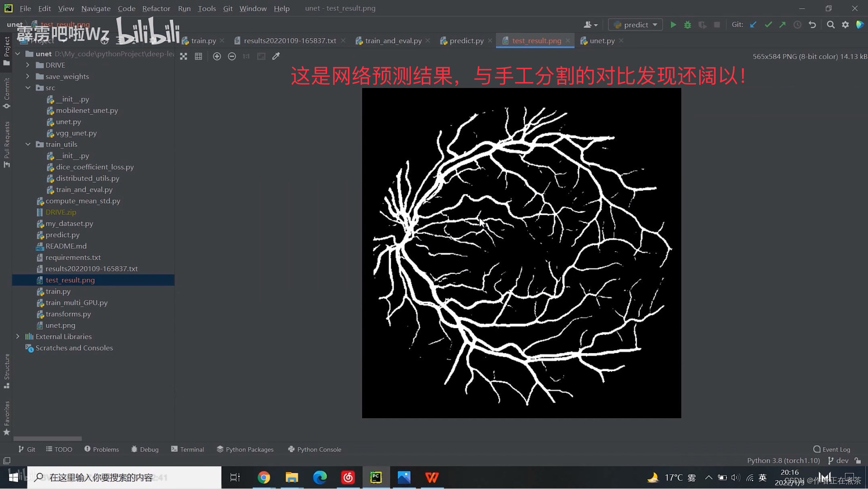Viewport: 868px width, 489px height.
Task: Click the dev git branch widget
Action: tap(838, 461)
